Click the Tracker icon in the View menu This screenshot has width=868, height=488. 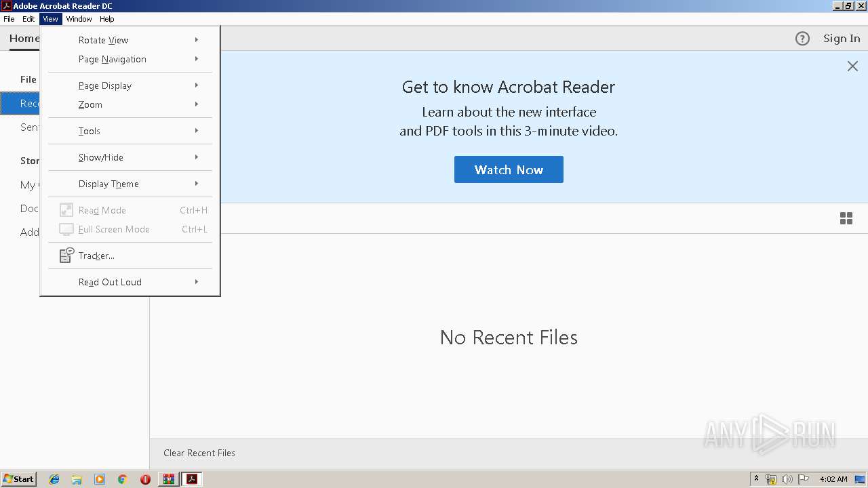coord(66,256)
